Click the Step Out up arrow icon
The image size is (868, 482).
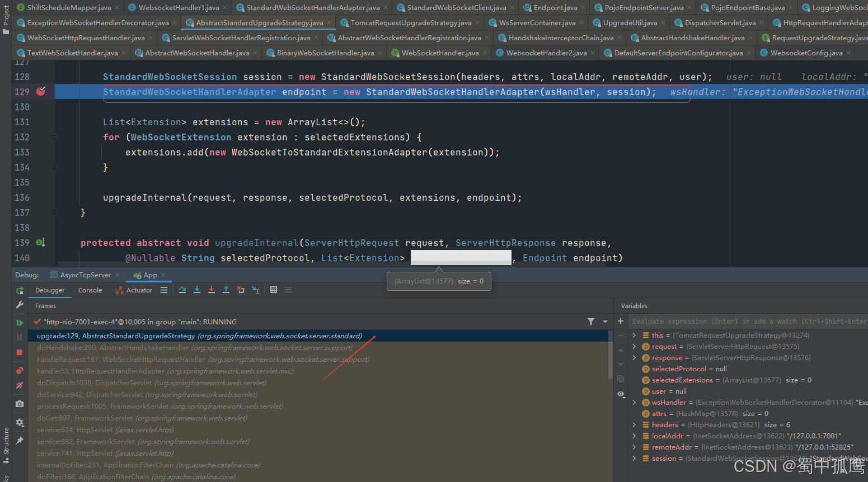(x=226, y=290)
